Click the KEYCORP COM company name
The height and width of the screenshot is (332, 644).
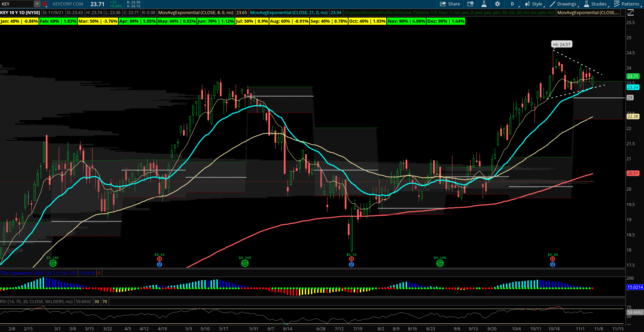click(x=68, y=4)
